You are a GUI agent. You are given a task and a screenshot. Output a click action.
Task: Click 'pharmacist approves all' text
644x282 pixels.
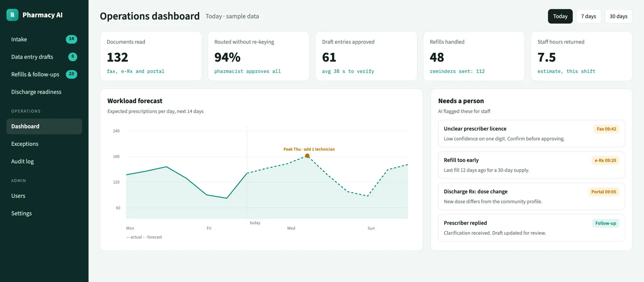point(248,71)
